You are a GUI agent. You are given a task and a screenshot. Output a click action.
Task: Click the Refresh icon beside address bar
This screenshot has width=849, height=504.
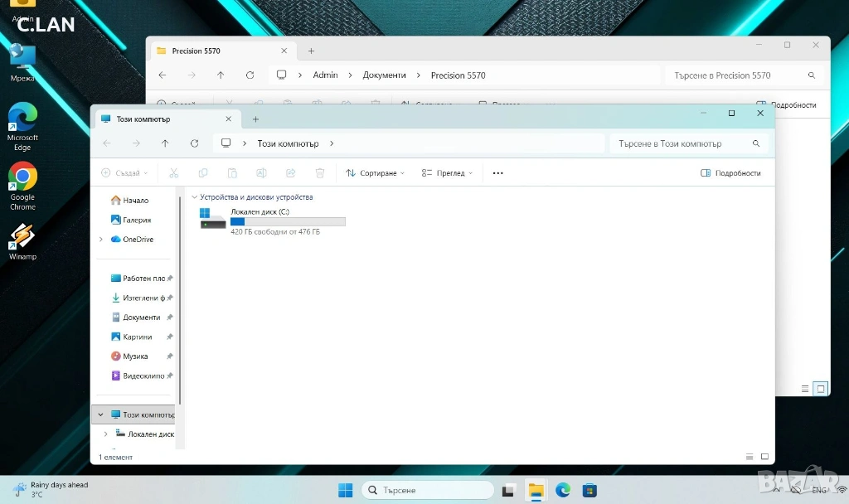(x=194, y=143)
